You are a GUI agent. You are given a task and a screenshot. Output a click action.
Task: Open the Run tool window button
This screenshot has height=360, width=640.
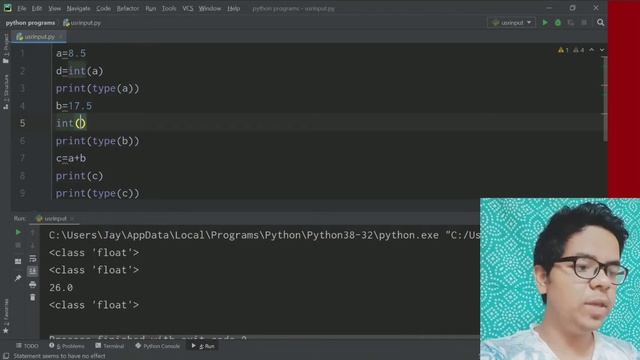point(203,346)
